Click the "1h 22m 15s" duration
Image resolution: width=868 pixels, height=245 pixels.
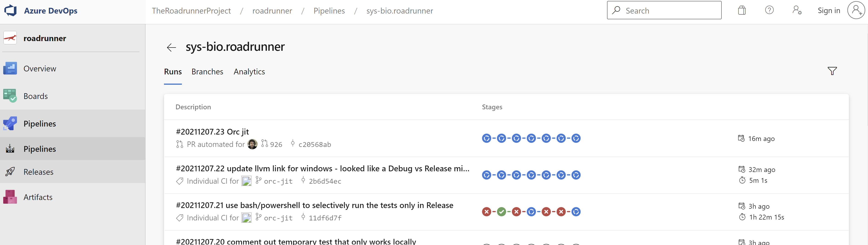767,217
